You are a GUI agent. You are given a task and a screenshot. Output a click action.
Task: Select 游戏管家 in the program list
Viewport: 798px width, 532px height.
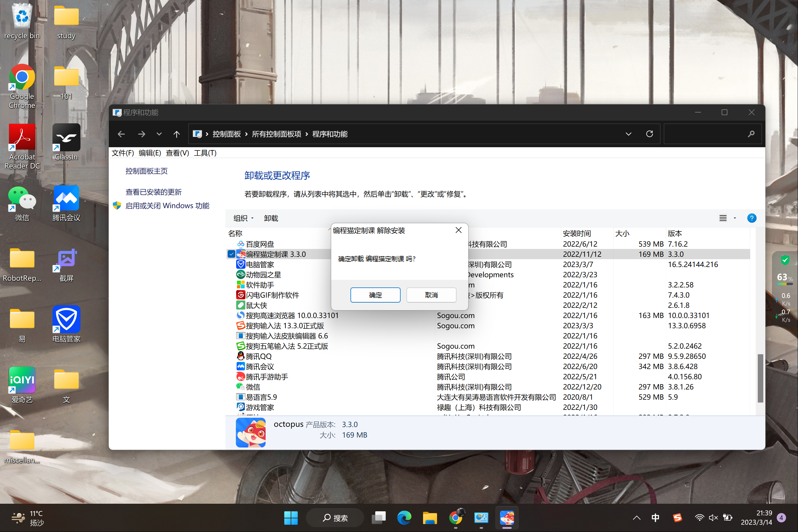coord(260,407)
